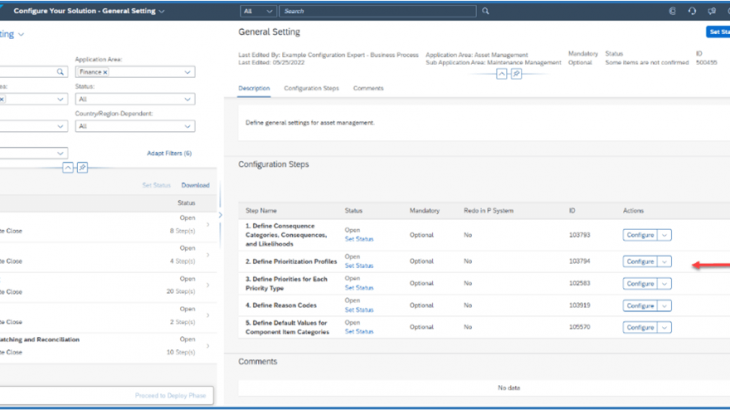Viewport: 730px width, 410px height.
Task: Open Adapt Filters (6) link
Action: pos(169,153)
